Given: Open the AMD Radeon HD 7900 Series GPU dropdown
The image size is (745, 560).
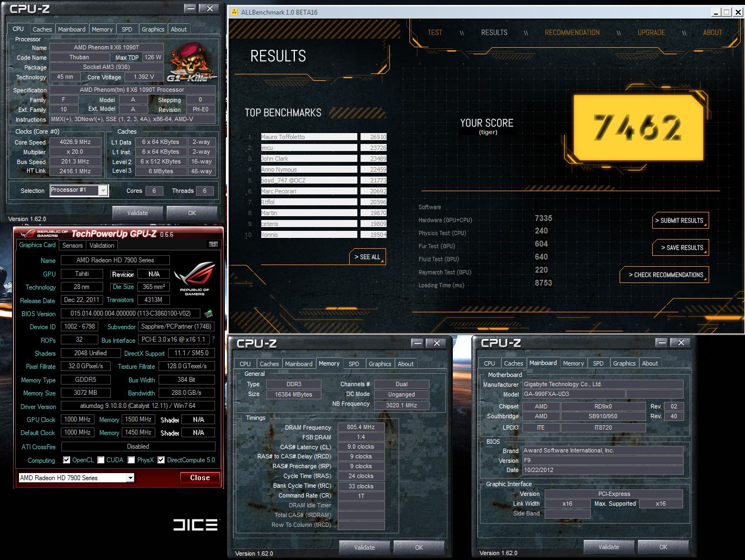Looking at the screenshot, I should [x=130, y=478].
